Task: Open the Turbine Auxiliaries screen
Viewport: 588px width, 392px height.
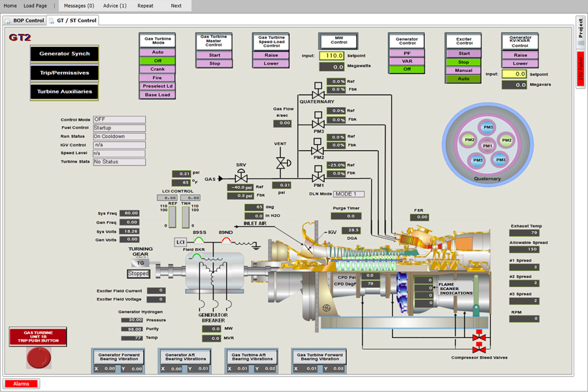Action: pyautogui.click(x=64, y=92)
